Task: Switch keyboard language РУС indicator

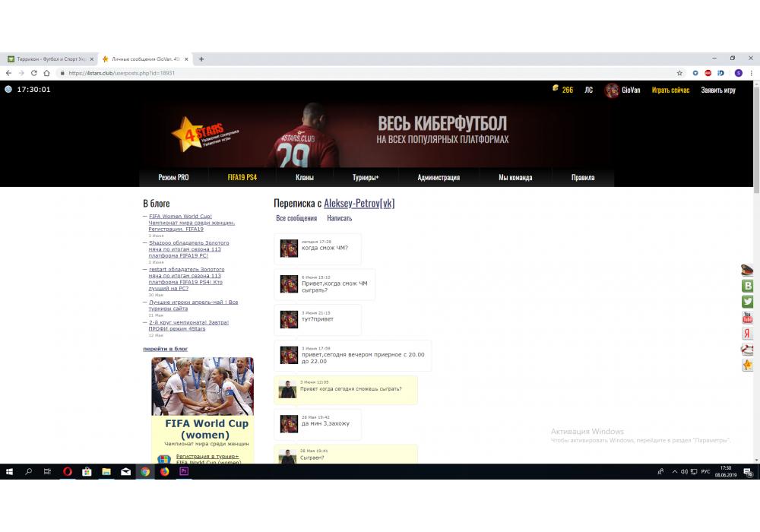Action: [705, 471]
